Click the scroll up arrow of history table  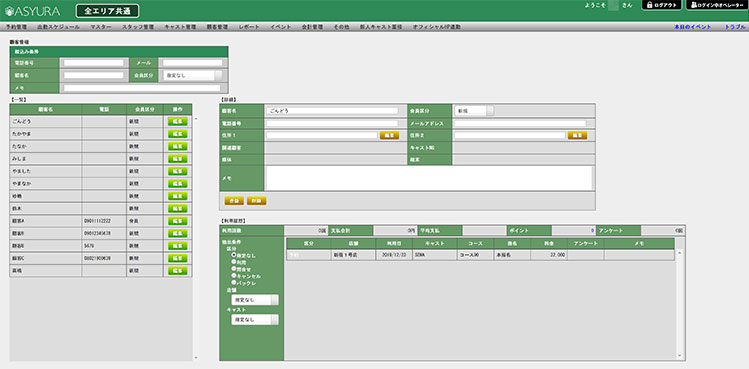tap(680, 252)
